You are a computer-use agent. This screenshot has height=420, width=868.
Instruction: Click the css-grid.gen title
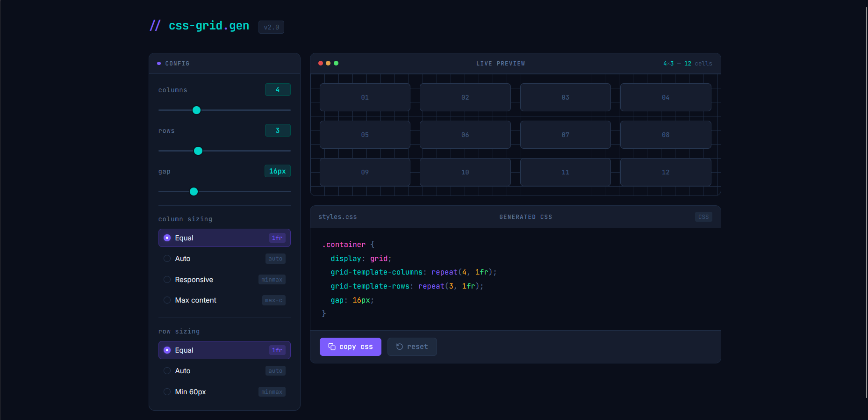tap(209, 26)
